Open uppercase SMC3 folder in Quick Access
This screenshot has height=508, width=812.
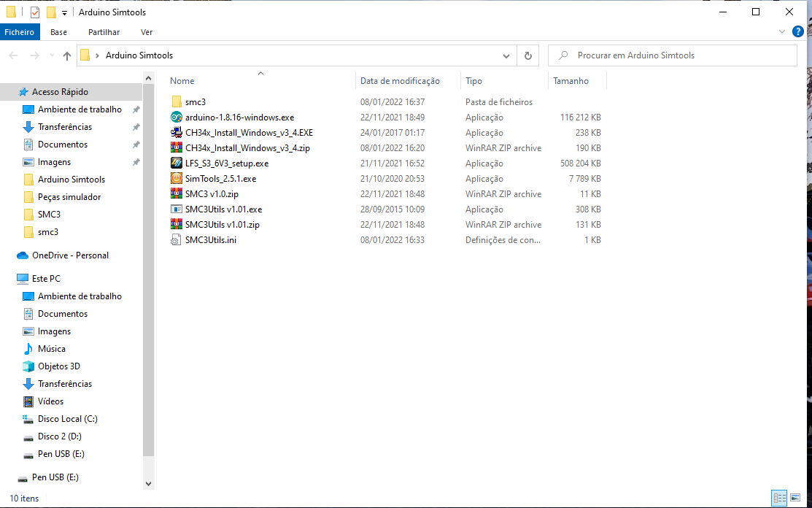49,215
